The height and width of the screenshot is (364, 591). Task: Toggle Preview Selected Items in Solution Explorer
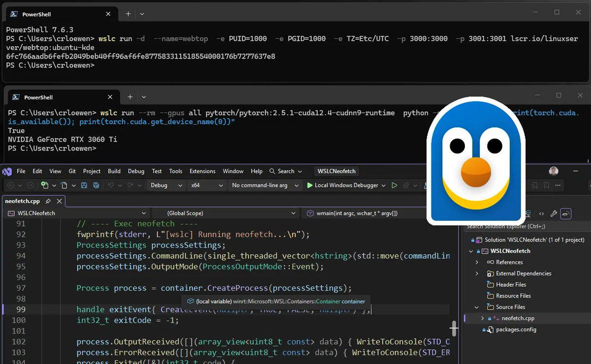[566, 213]
